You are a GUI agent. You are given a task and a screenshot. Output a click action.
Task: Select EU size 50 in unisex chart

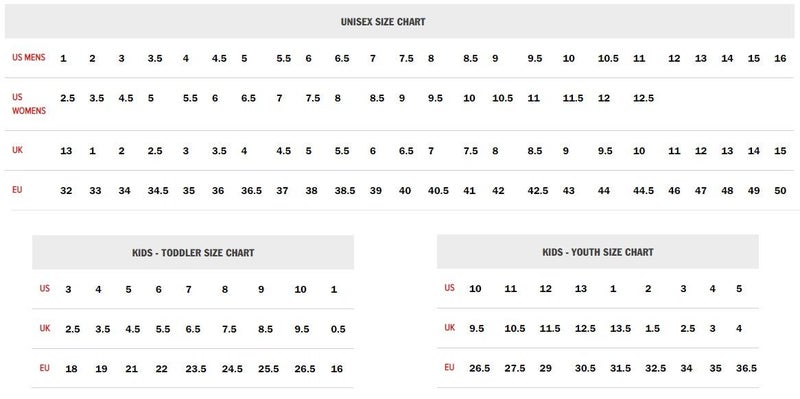[x=780, y=191]
